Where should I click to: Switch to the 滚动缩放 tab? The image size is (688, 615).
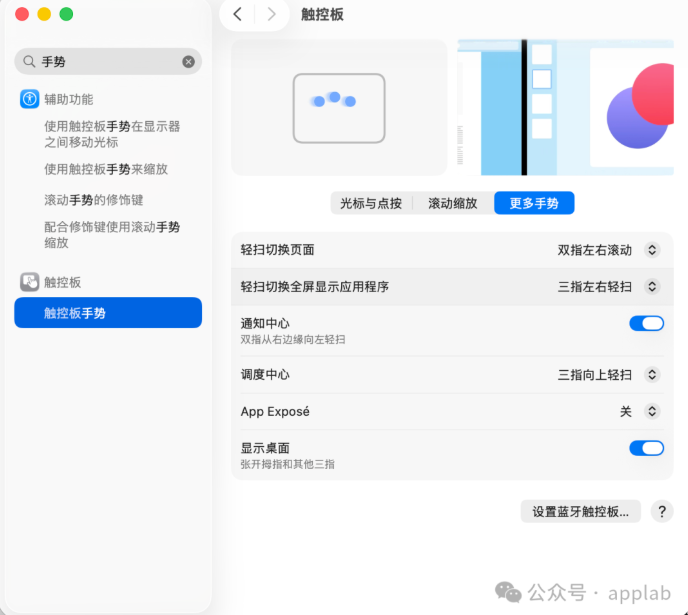[453, 203]
